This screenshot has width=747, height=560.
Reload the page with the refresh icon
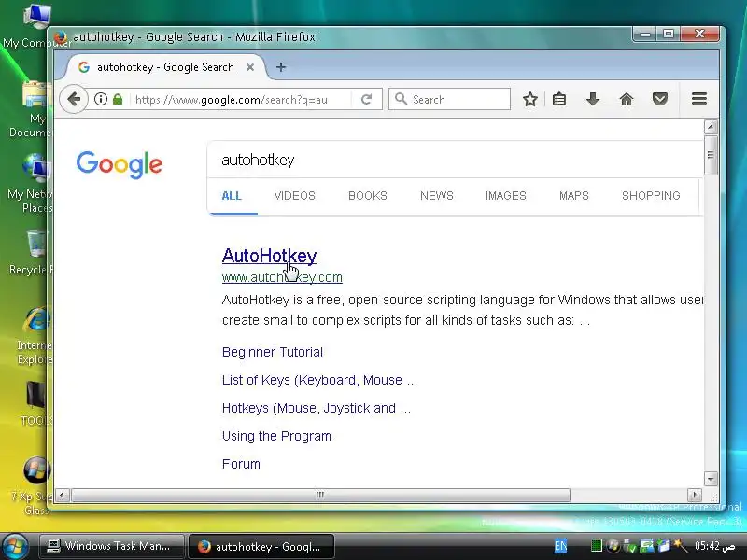(x=366, y=99)
